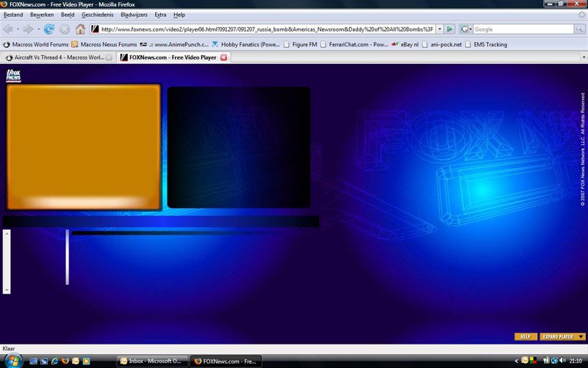588x368 pixels.
Task: Click the orange video player panel
Action: coord(84,146)
